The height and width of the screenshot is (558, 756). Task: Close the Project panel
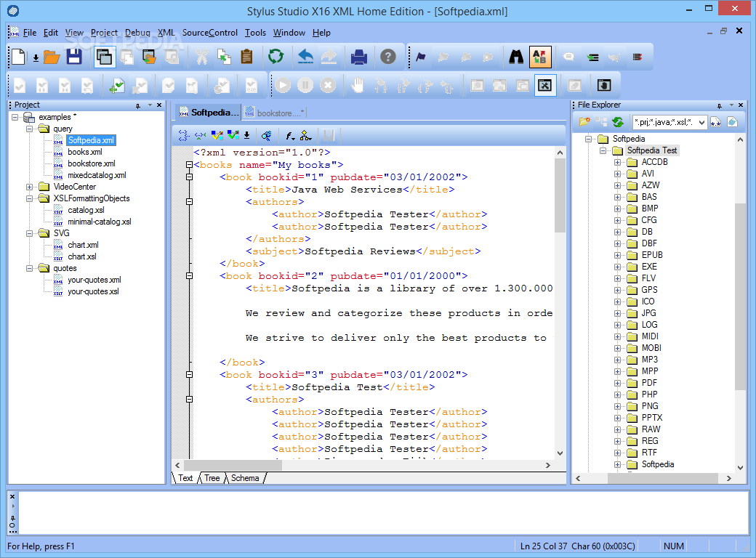pyautogui.click(x=159, y=105)
